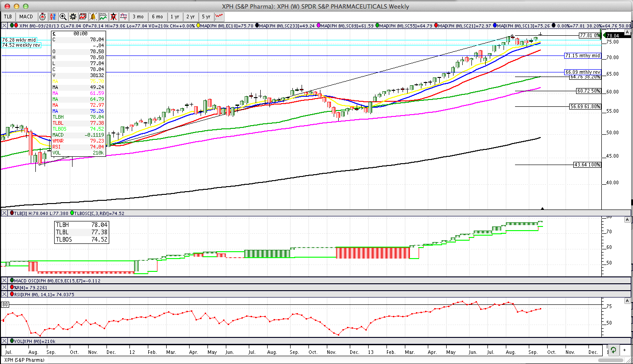This screenshot has height=364, width=633.
Task: Click the RSI 74.04 row in data window
Action: (78, 147)
